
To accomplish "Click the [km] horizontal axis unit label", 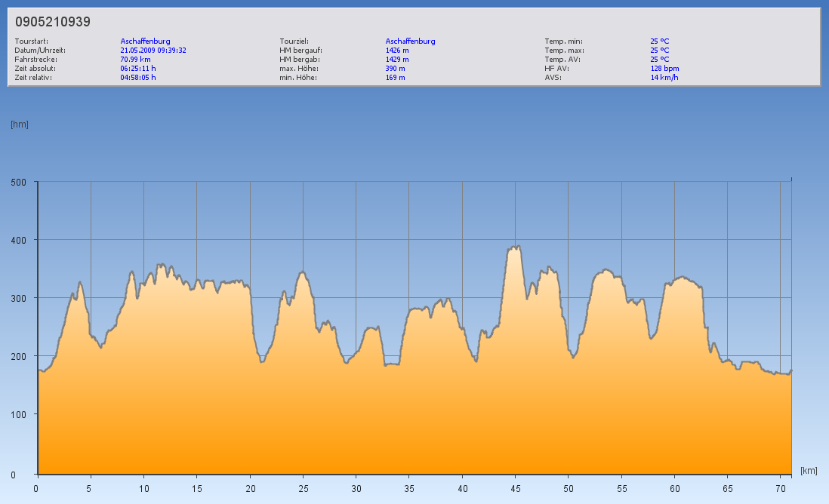I will (x=809, y=471).
